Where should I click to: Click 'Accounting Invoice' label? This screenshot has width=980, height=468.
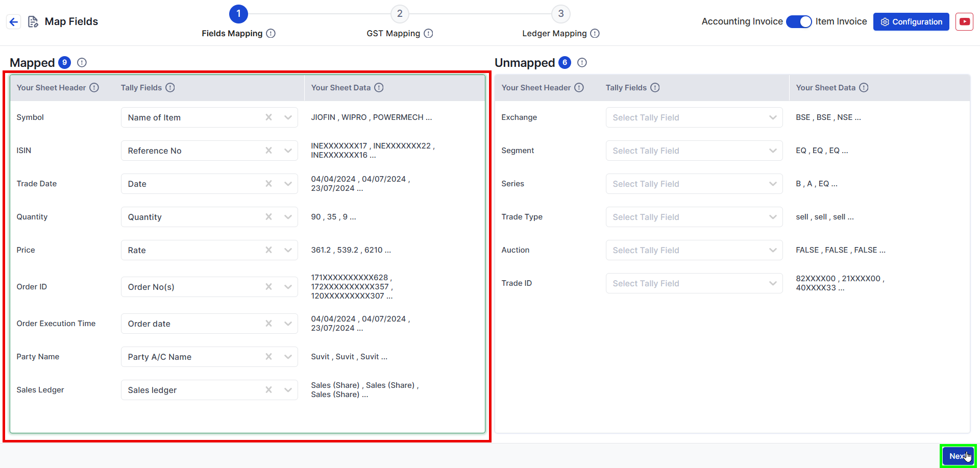742,21
